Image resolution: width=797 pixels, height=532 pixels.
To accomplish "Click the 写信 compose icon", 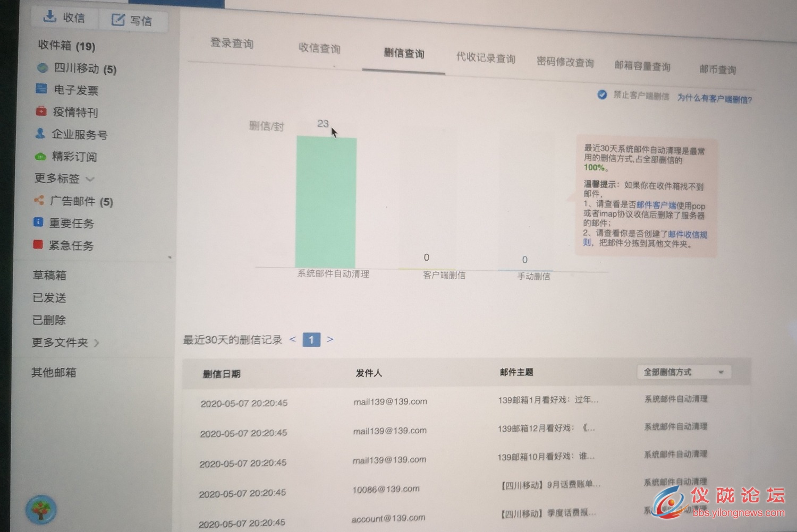I will (117, 20).
